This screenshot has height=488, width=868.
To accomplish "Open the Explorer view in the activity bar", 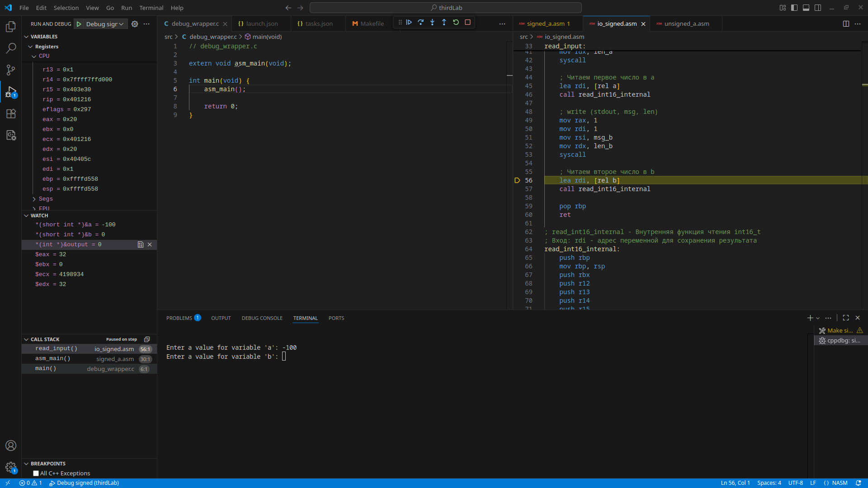I will click(10, 27).
